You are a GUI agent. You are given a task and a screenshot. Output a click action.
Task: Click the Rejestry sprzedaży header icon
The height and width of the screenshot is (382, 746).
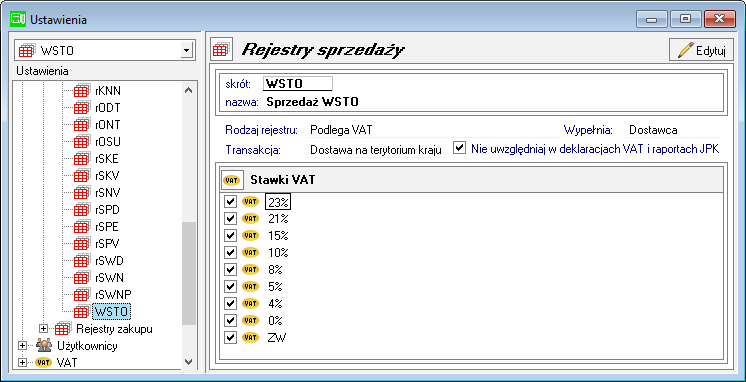coord(221,49)
